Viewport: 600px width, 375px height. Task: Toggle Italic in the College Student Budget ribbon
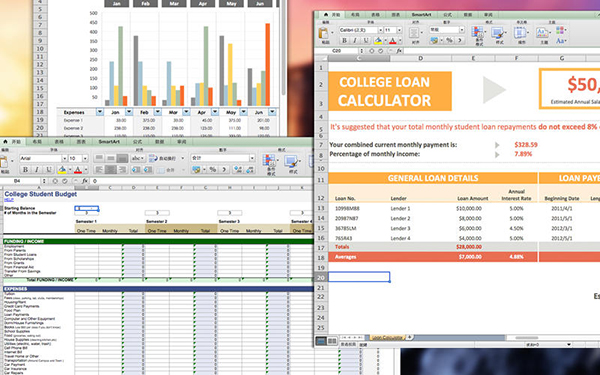point(37,170)
